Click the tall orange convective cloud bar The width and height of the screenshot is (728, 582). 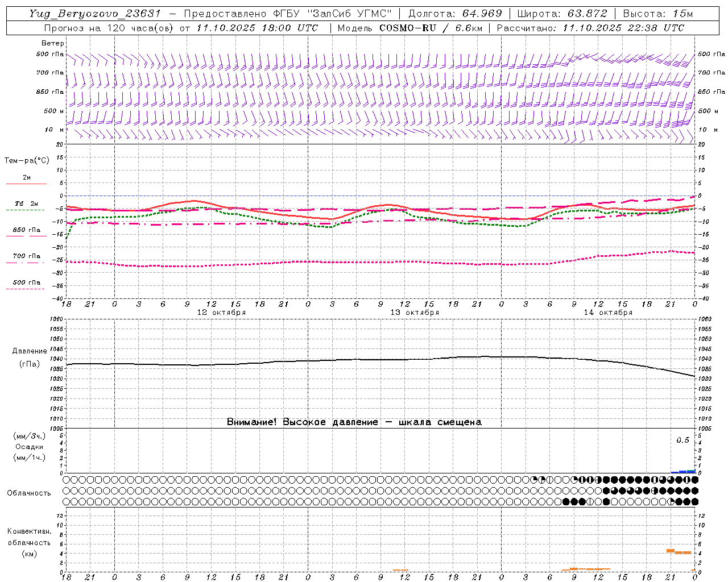[x=670, y=551]
